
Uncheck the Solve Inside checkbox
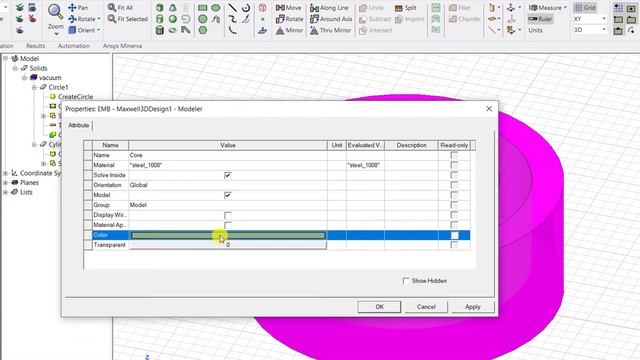228,175
